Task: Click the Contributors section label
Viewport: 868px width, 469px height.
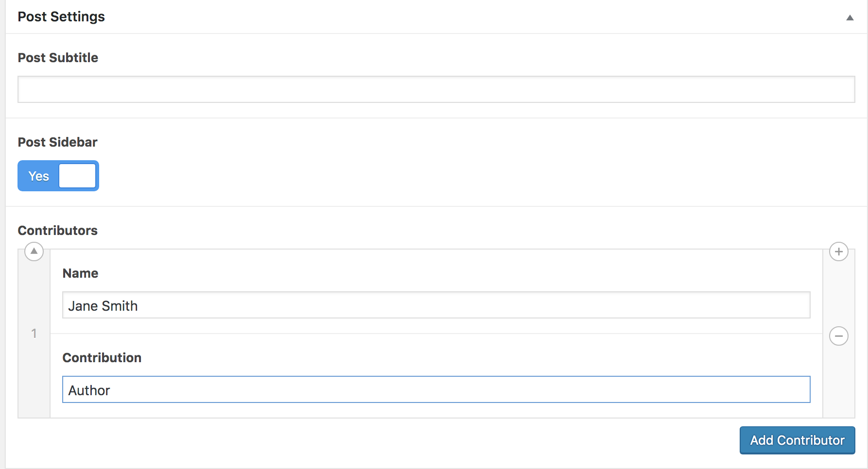Action: (x=58, y=231)
